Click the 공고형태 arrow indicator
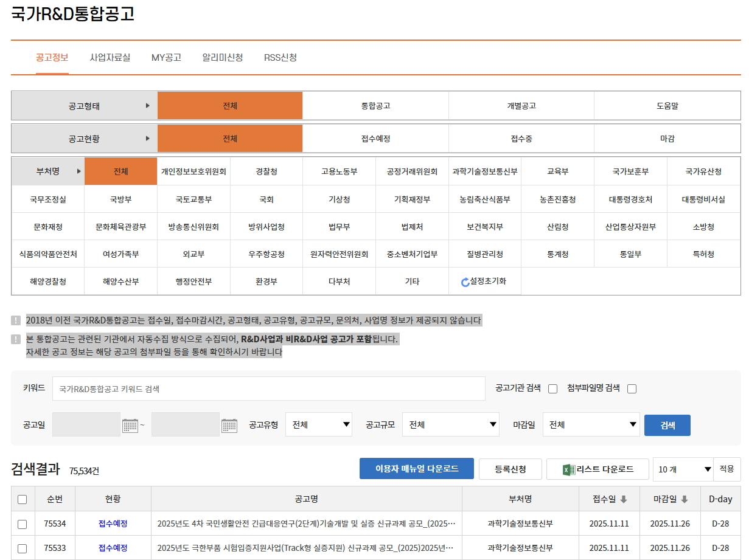Image resolution: width=749 pixels, height=560 pixels. (x=147, y=106)
